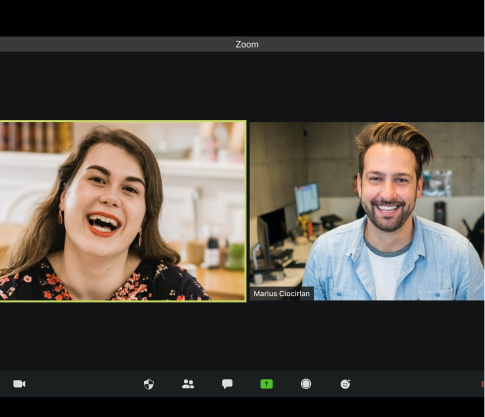Click the red End button at toolbar edge
485x417 pixels.
(x=483, y=384)
